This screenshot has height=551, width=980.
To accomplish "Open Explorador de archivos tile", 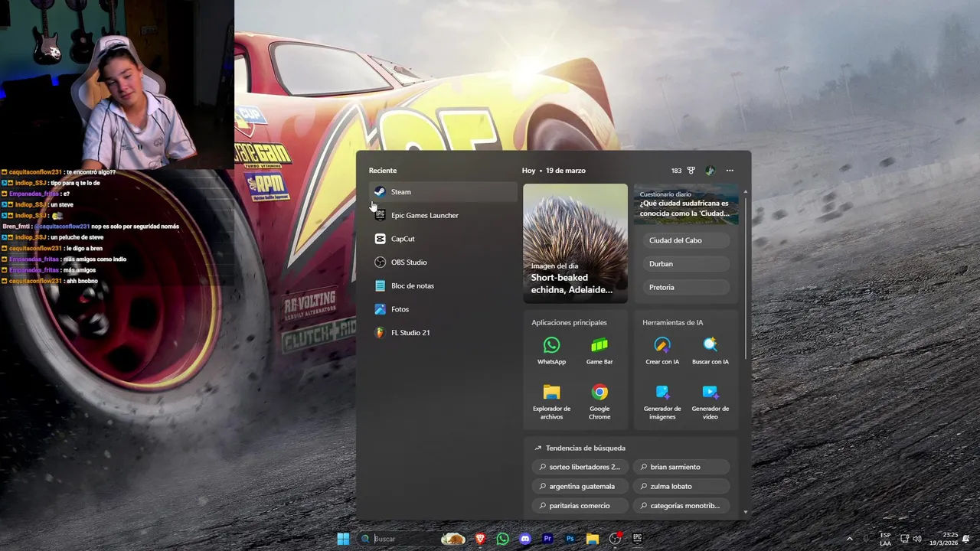I will pos(551,402).
